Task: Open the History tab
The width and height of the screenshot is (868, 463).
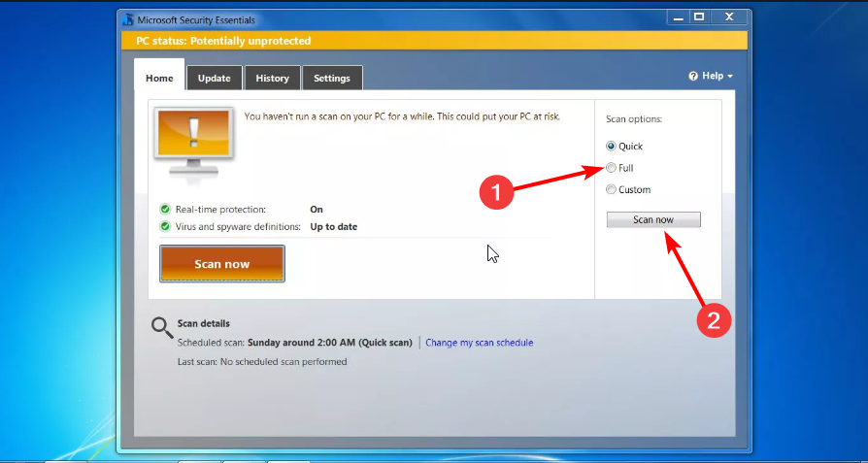Action: tap(273, 78)
